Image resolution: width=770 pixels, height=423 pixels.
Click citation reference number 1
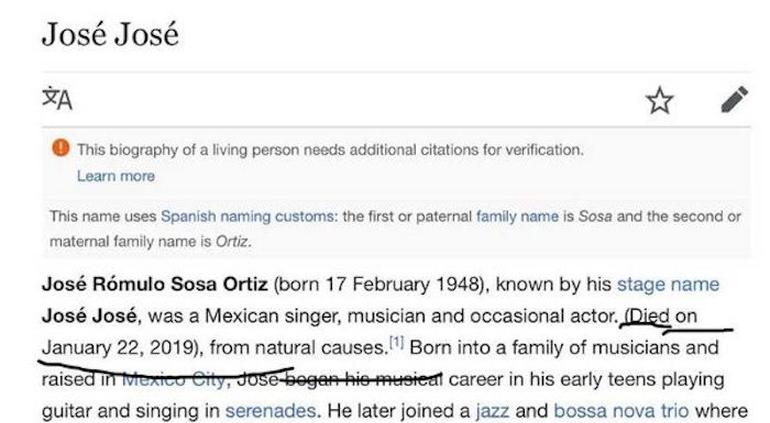click(x=396, y=341)
